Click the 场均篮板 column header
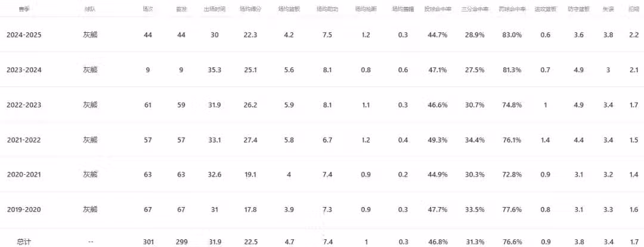644x247 pixels. pos(289,10)
